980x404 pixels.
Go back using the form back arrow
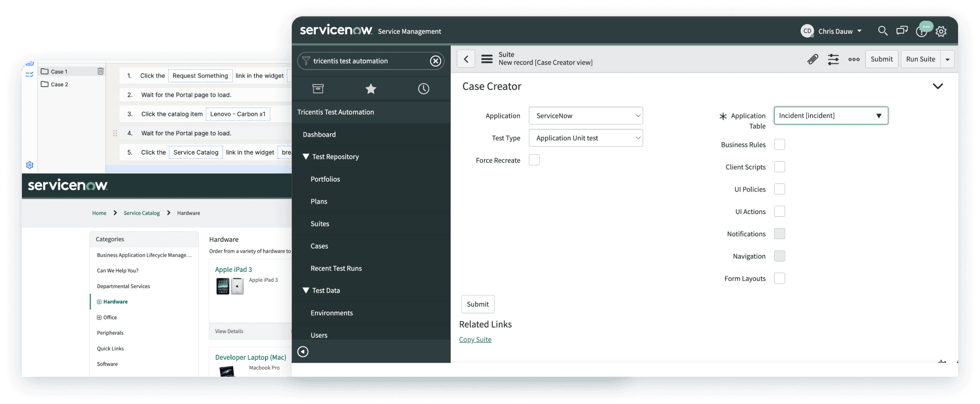click(466, 59)
